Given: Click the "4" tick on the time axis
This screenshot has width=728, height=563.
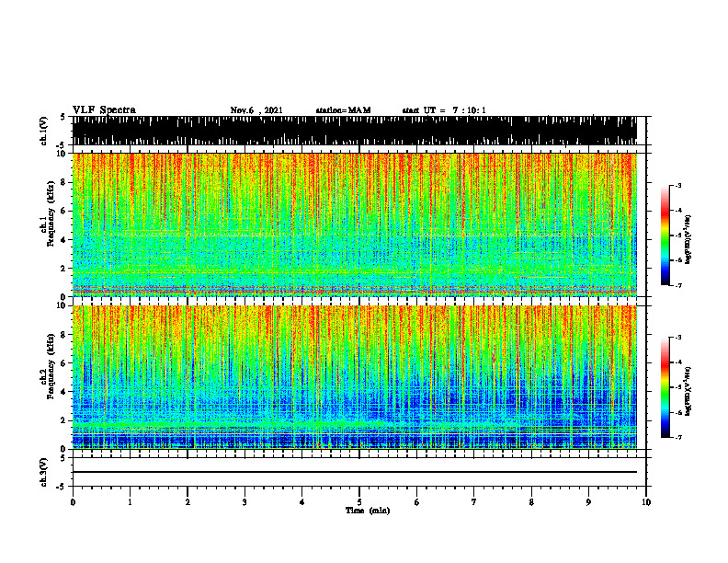Looking at the screenshot, I should coord(302,502).
